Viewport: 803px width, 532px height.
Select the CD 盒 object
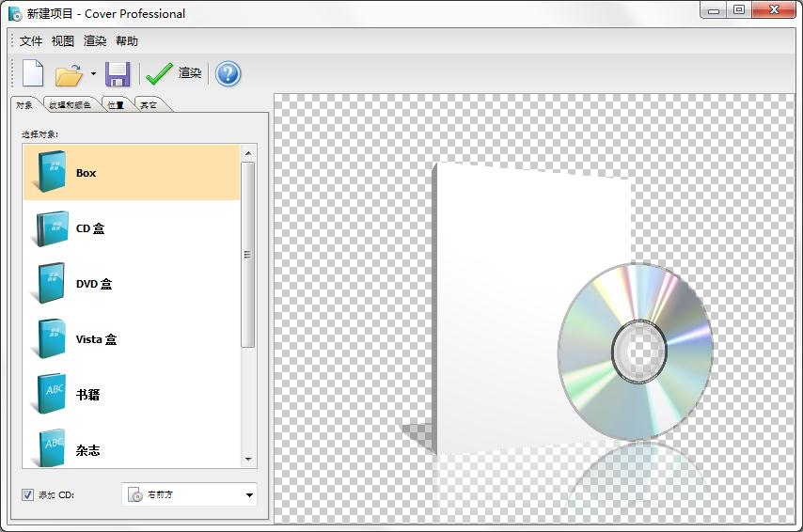pyautogui.click(x=131, y=228)
